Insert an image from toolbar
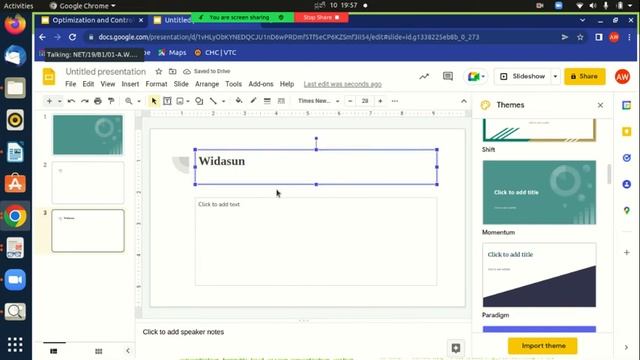640x360 pixels. point(180,101)
